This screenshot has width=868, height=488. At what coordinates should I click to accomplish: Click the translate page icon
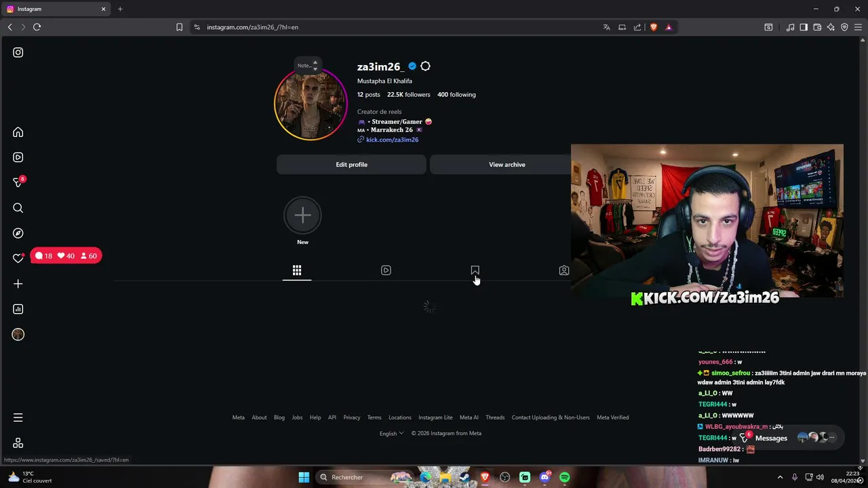click(x=606, y=27)
